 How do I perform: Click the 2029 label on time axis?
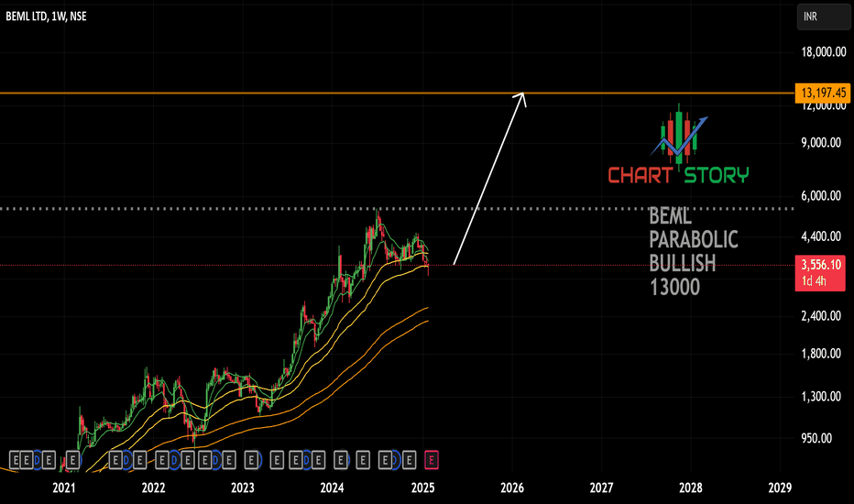pyautogui.click(x=780, y=488)
